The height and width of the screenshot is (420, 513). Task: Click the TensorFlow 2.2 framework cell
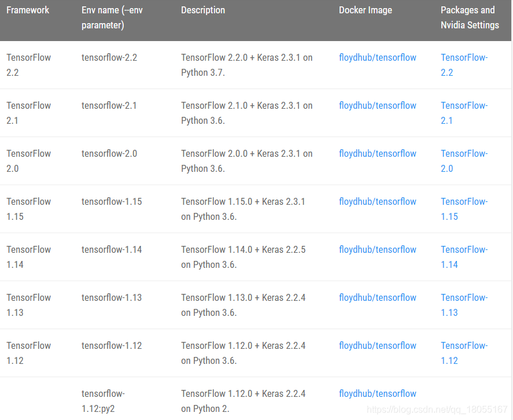click(29, 65)
